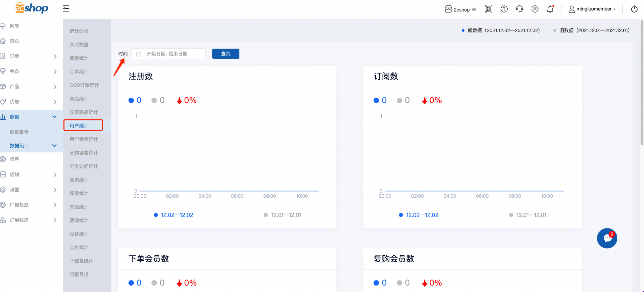Click the 设置 gear icon
Viewport: 644px width, 292px height.
click(x=3, y=189)
